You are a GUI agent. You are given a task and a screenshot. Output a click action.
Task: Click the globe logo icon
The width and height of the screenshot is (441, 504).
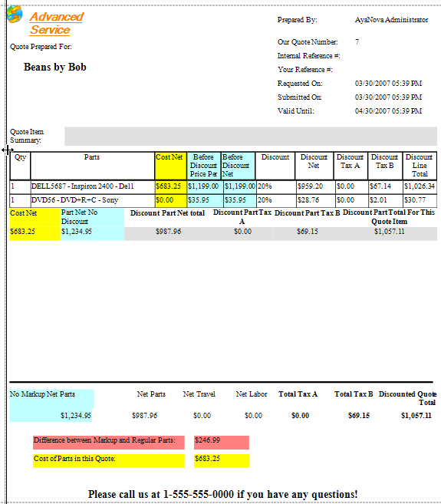click(x=15, y=14)
